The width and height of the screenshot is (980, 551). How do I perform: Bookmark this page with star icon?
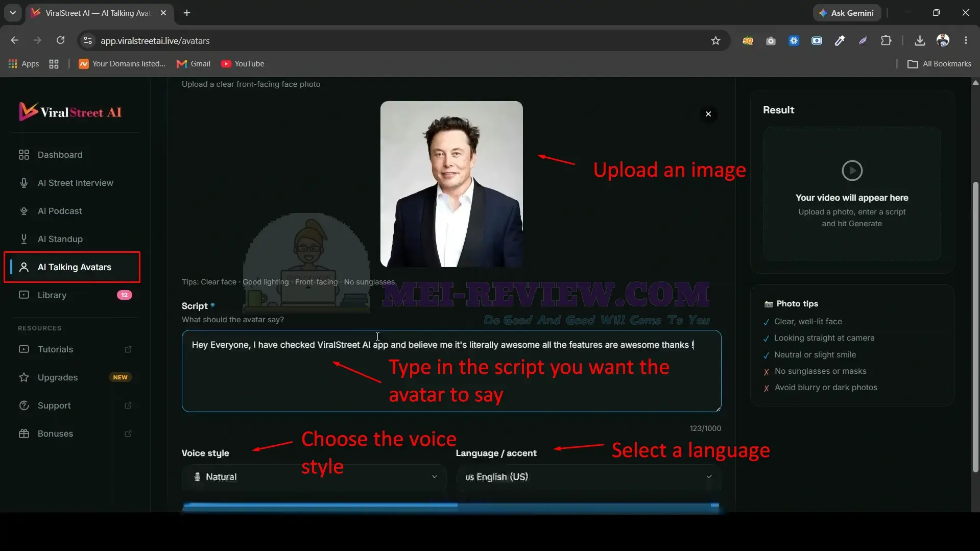click(x=715, y=40)
